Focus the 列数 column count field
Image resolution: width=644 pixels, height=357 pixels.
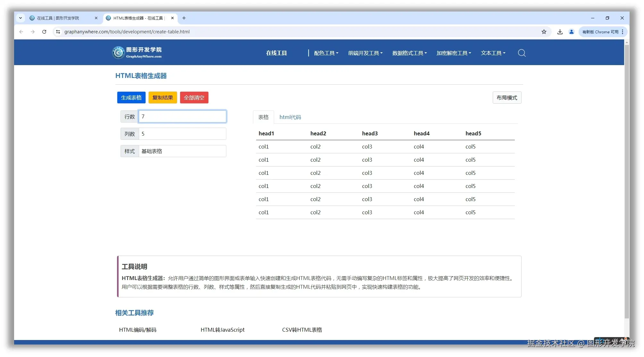tap(182, 134)
